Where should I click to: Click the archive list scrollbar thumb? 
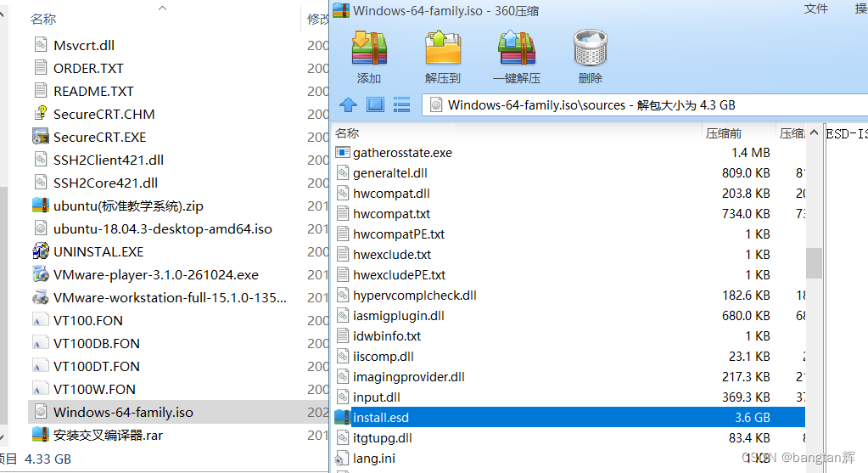814,263
